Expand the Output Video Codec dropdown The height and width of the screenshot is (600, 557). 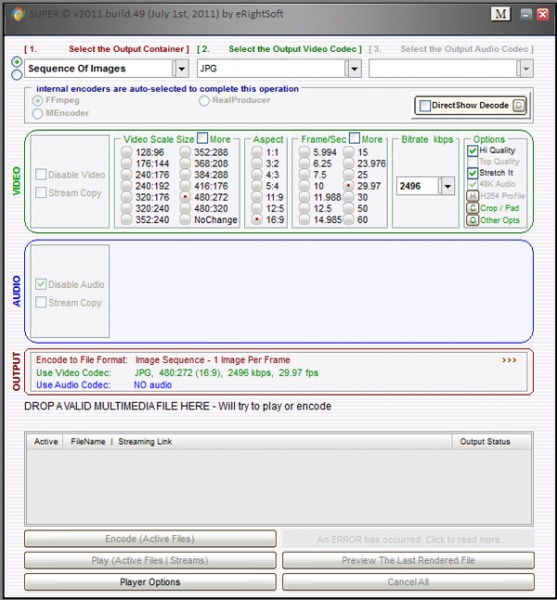pos(355,69)
